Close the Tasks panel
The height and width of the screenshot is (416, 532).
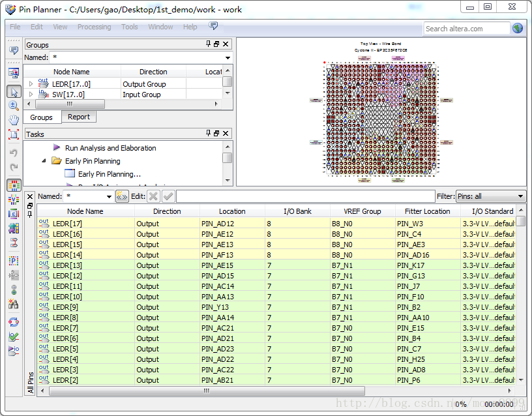(226, 134)
